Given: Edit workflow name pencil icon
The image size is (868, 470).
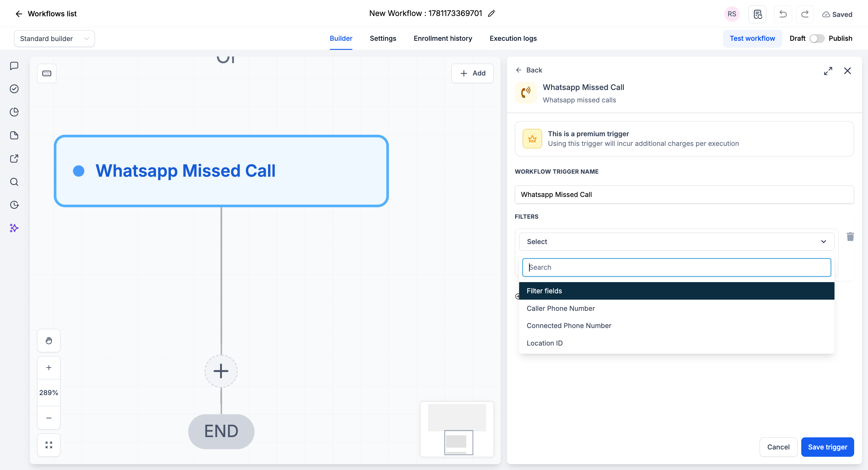Looking at the screenshot, I should [492, 14].
